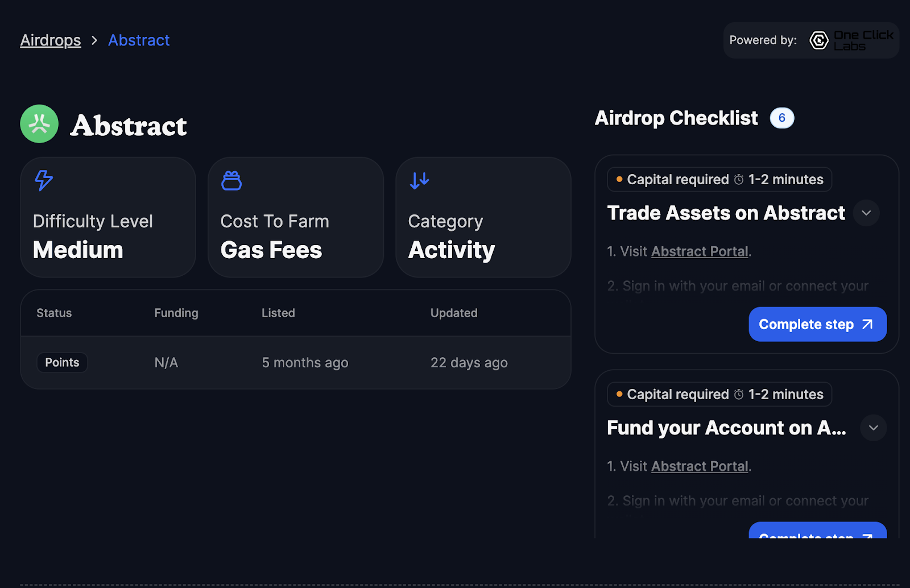This screenshot has height=588, width=910.
Task: Click the Airdrop Checklist heading
Action: coord(676,118)
